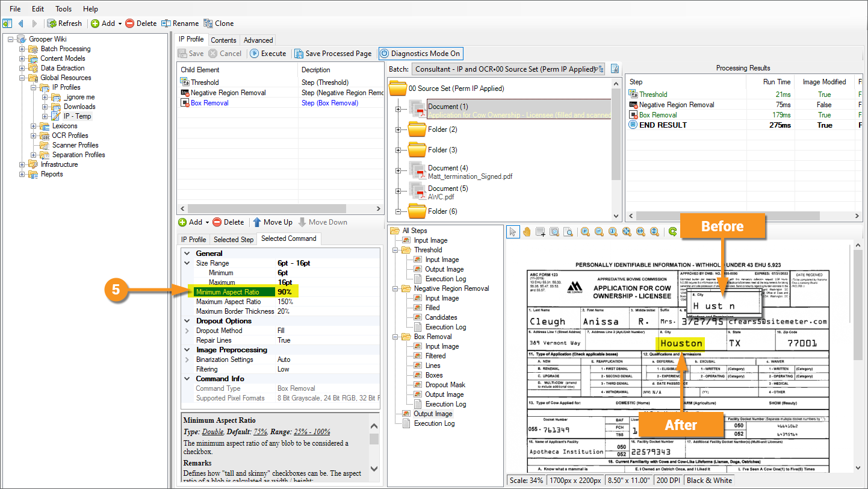Open the Add dropdown arrow in the top toolbar
868x489 pixels.
[x=120, y=23]
